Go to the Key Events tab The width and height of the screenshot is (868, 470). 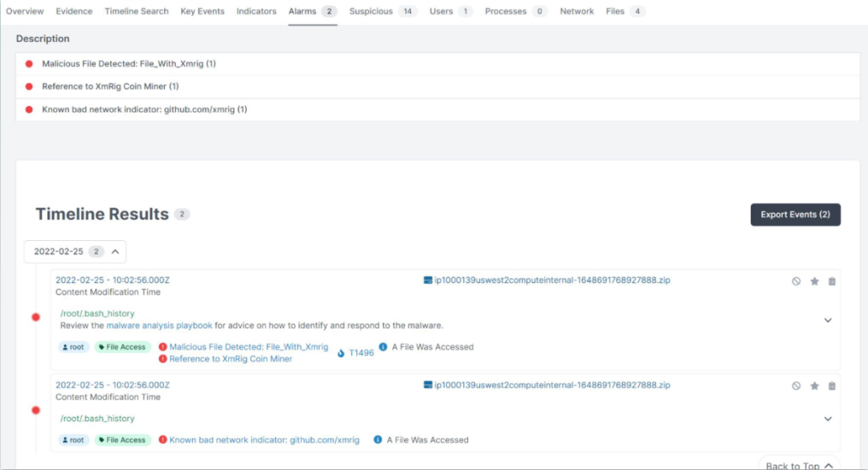click(202, 11)
